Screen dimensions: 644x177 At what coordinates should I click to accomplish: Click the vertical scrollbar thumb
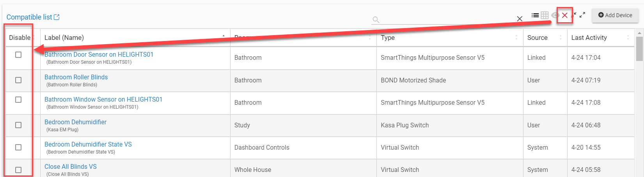click(x=639, y=49)
